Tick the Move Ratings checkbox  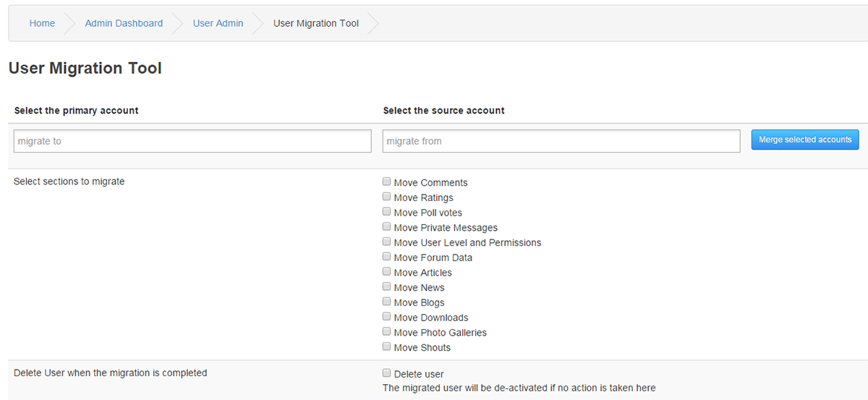(x=387, y=197)
